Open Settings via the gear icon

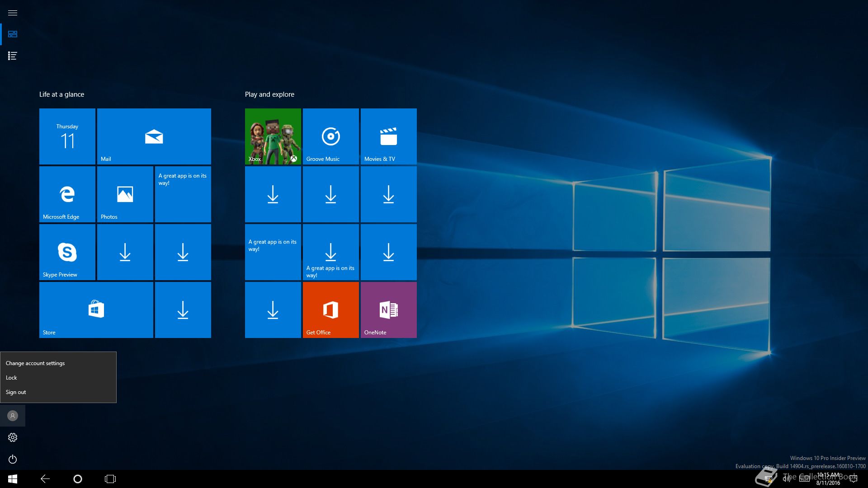point(13,437)
